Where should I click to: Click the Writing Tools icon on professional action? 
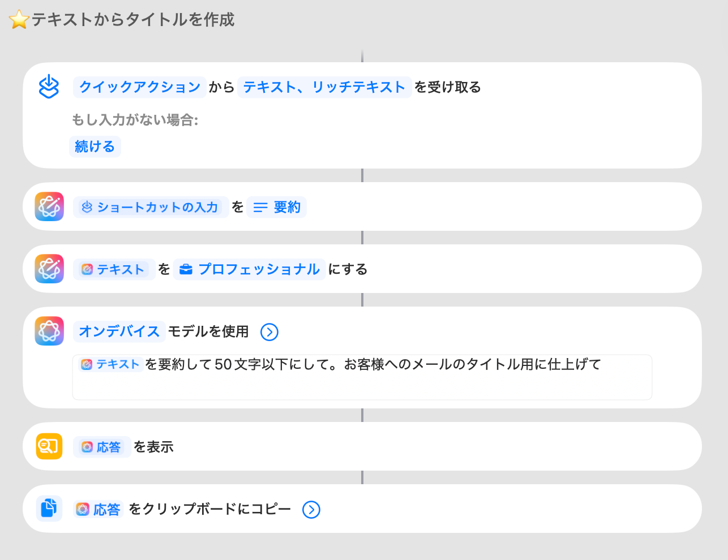click(x=49, y=269)
